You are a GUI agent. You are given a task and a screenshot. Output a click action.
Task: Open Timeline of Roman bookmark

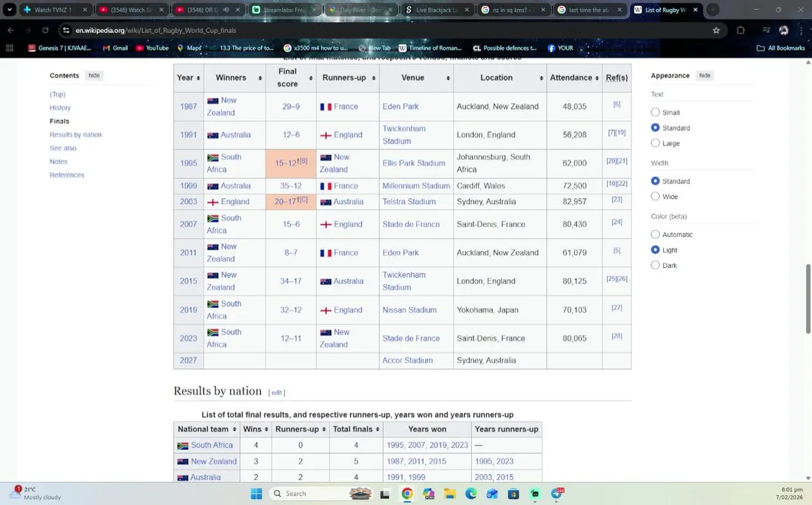click(x=430, y=48)
